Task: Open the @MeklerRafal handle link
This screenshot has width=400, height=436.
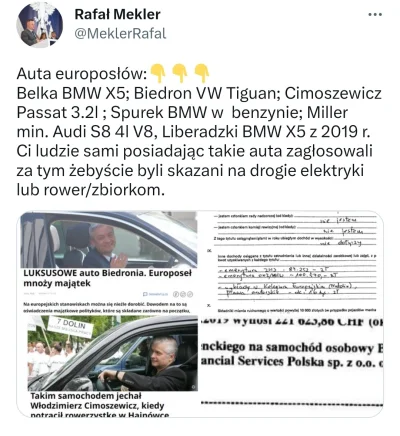Action: click(120, 34)
